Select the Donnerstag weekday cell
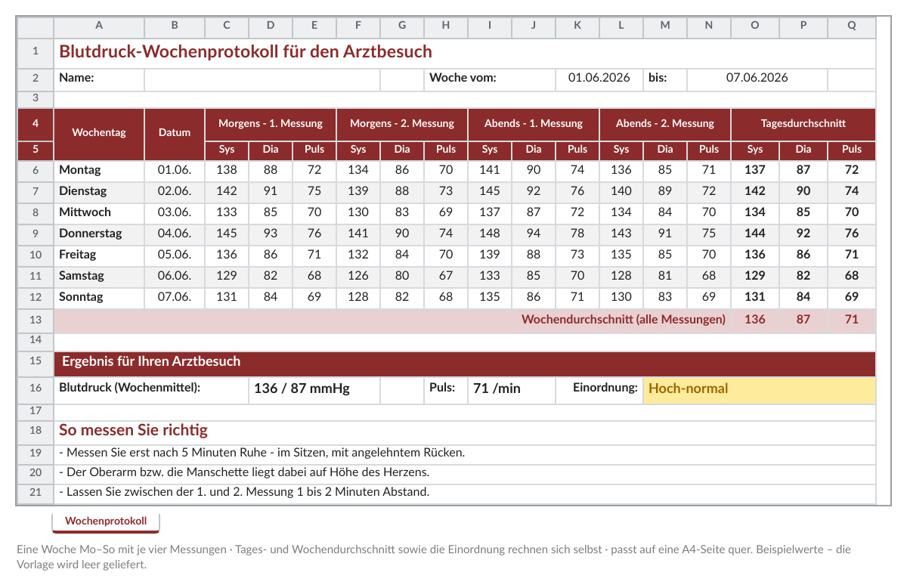This screenshot has height=588, width=907. [99, 234]
